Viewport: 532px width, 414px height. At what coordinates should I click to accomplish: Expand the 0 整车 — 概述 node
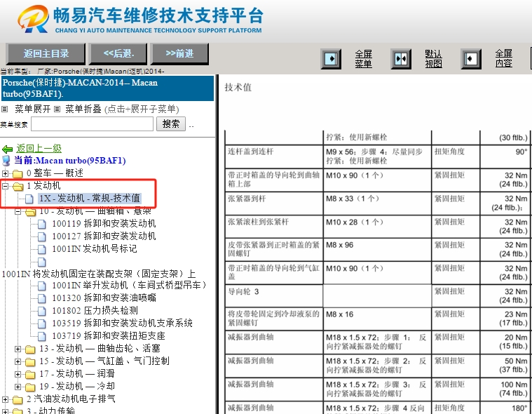5,173
